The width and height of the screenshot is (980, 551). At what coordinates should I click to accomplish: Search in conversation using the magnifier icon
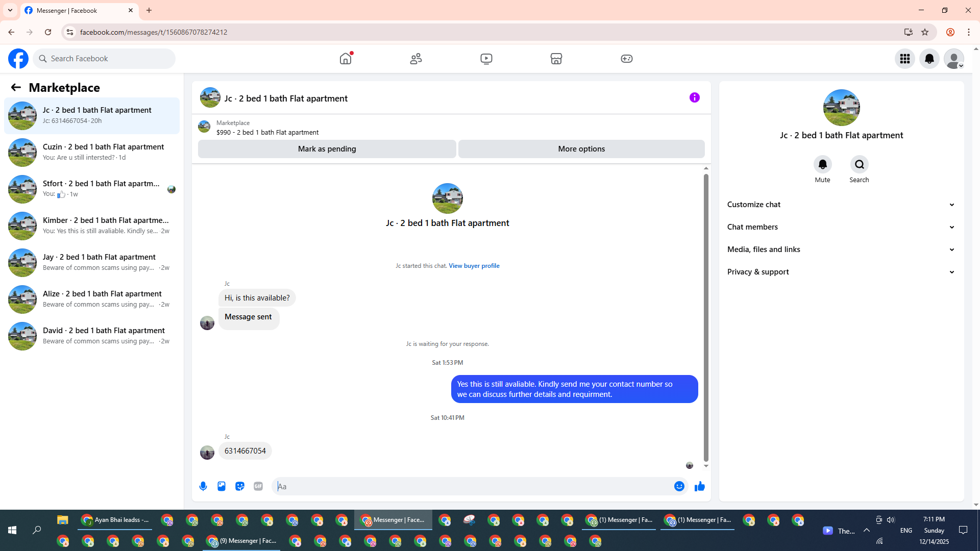pos(859,164)
